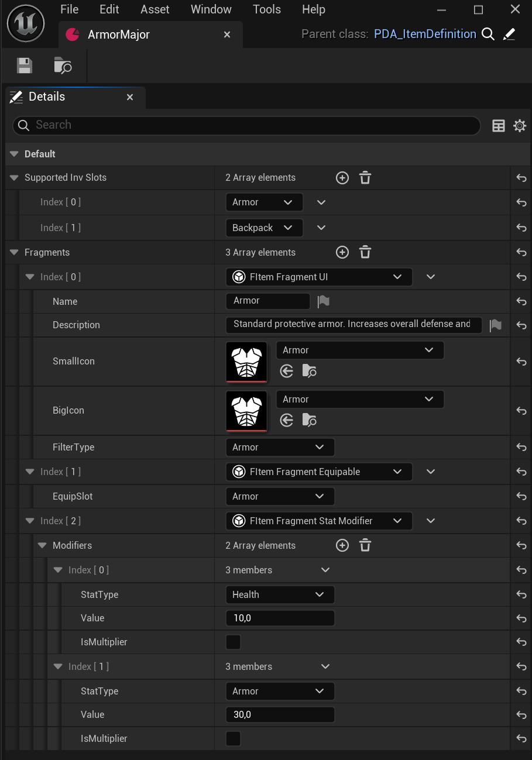Browse to BigIcon asset in Content Browser

[309, 420]
